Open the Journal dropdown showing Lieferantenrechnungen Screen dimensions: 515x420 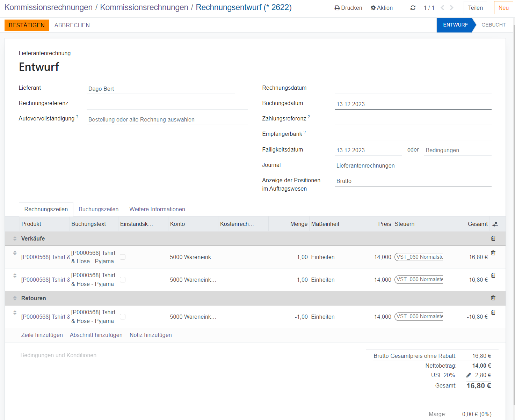point(413,165)
